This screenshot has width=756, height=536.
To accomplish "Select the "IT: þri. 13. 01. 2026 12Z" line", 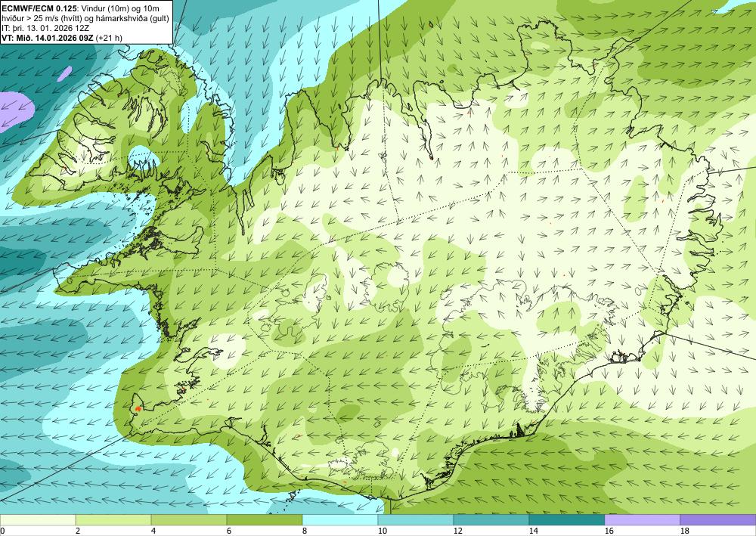I will pos(45,28).
